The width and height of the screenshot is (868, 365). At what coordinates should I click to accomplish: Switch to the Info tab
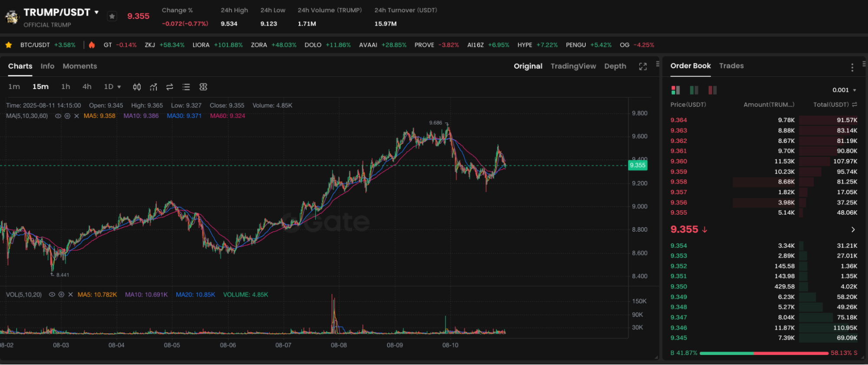tap(47, 66)
